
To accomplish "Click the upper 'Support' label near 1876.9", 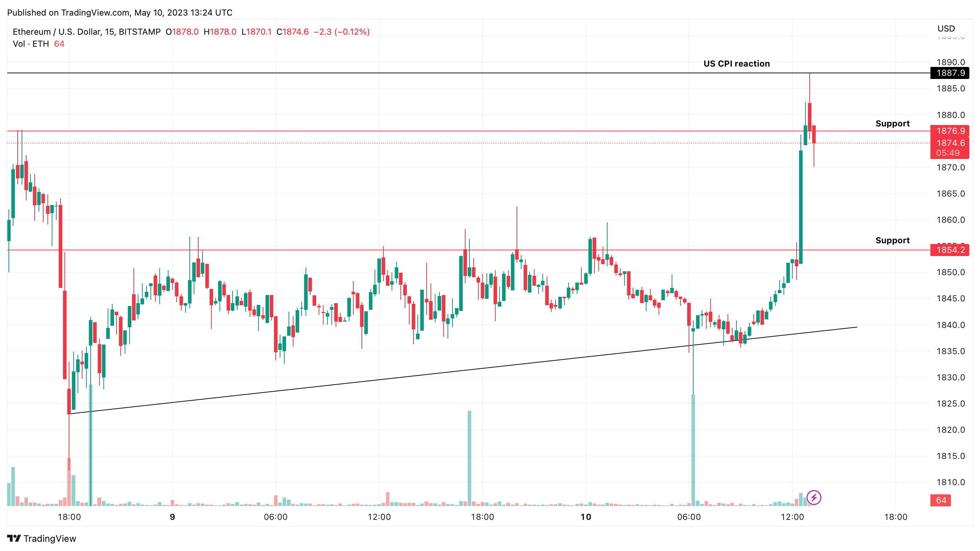I will click(x=893, y=124).
